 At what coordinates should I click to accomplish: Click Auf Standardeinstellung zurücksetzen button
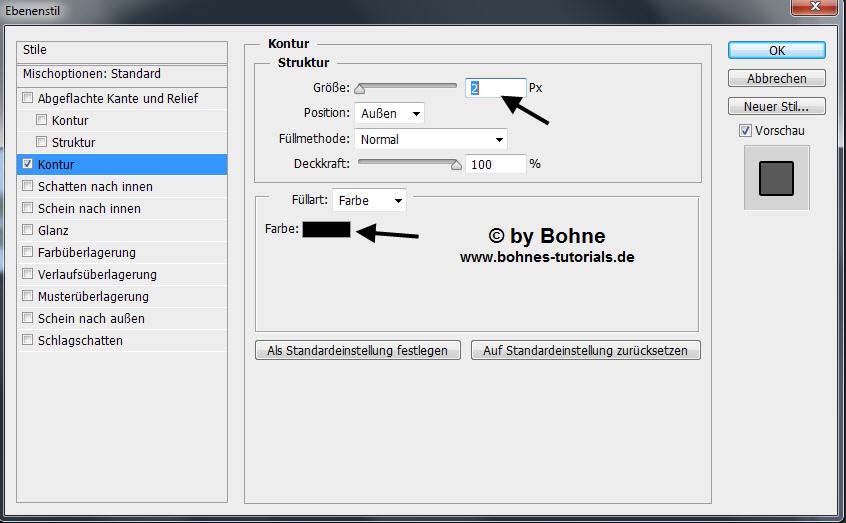[x=586, y=350]
